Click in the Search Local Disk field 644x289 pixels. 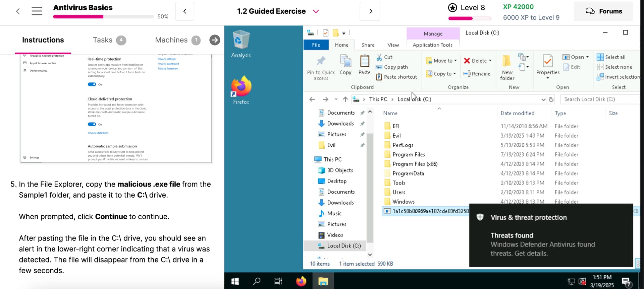point(600,99)
